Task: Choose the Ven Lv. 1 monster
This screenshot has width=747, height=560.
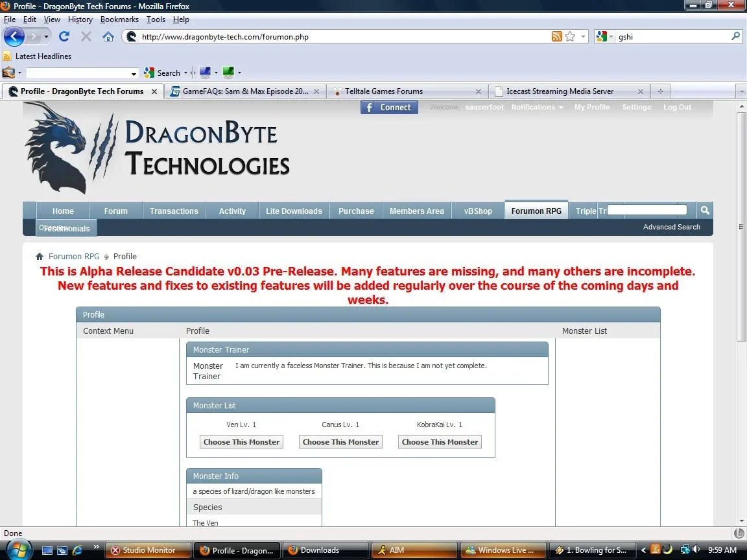Action: coord(241,442)
